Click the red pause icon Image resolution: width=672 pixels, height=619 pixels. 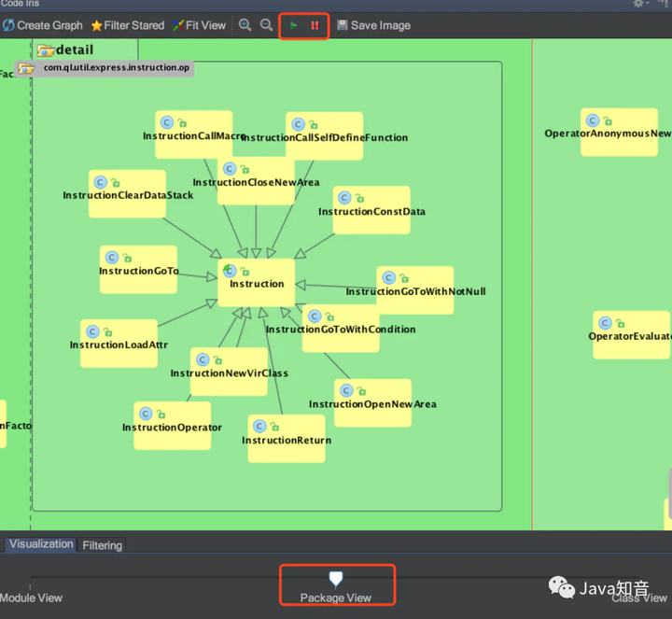click(x=315, y=26)
